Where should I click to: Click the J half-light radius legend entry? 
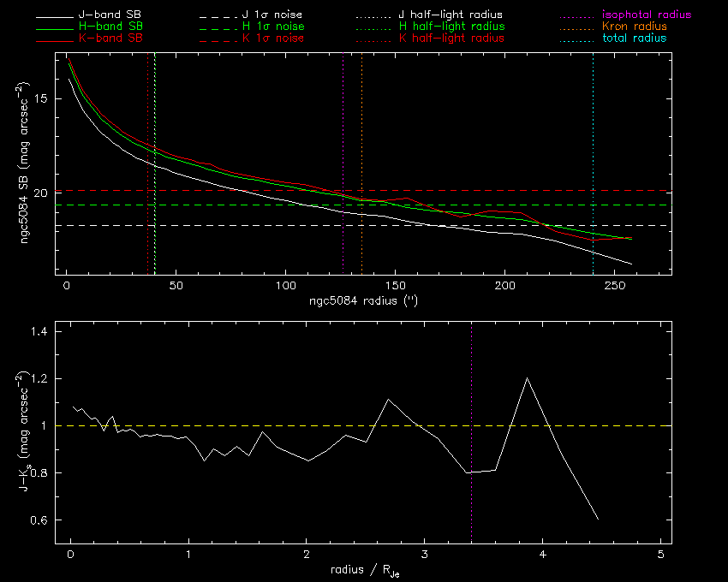click(451, 15)
